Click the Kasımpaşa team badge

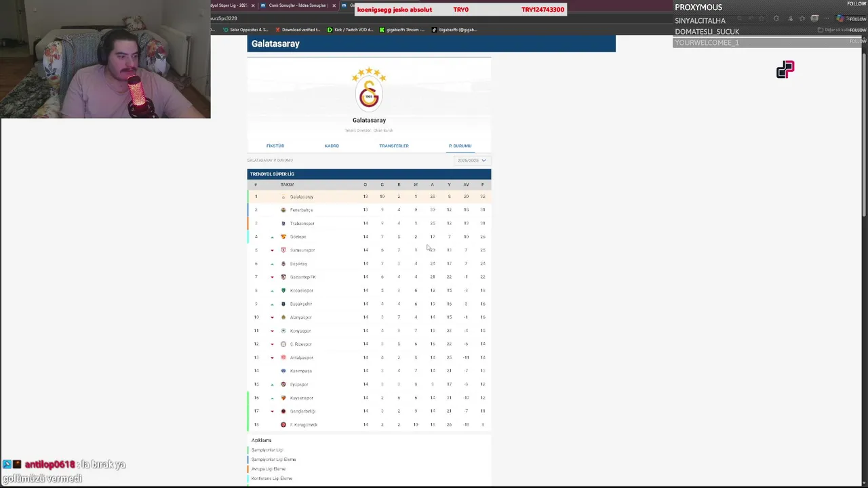click(283, 371)
